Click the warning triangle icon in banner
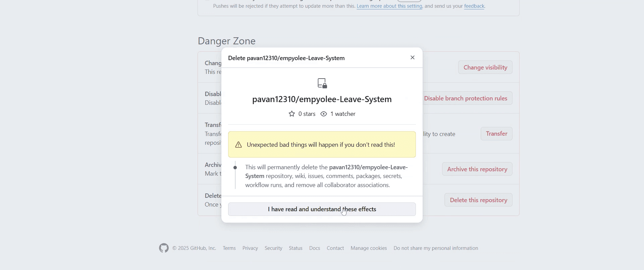The height and width of the screenshot is (270, 644). point(238,145)
